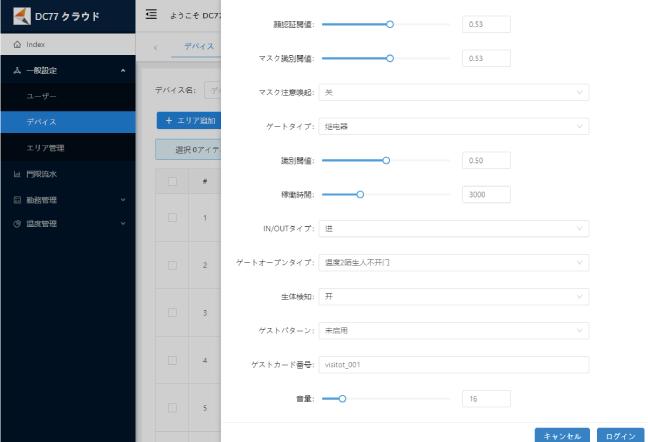Open the ゲートオープンタイプ dropdown
Viewport: 648px width, 442px height.
[x=453, y=262]
